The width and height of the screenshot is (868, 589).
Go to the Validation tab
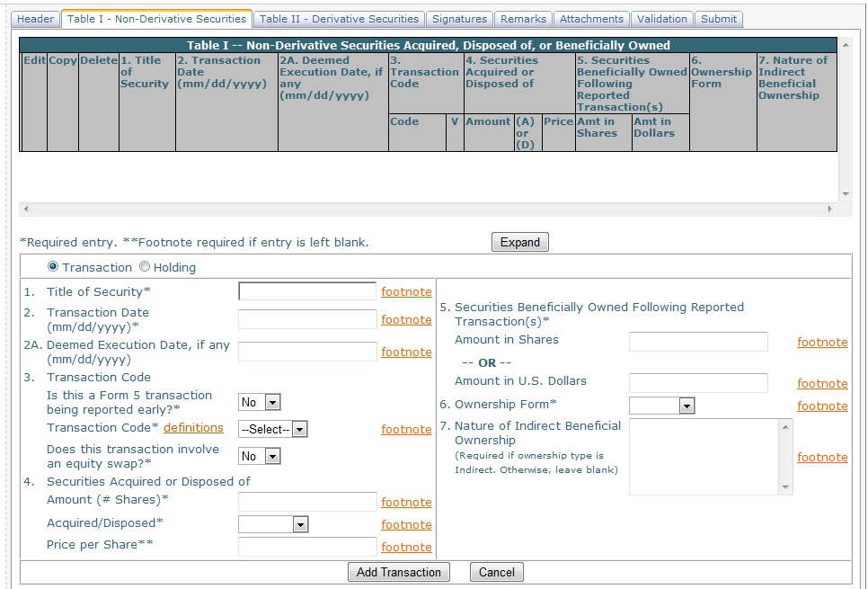(x=661, y=19)
